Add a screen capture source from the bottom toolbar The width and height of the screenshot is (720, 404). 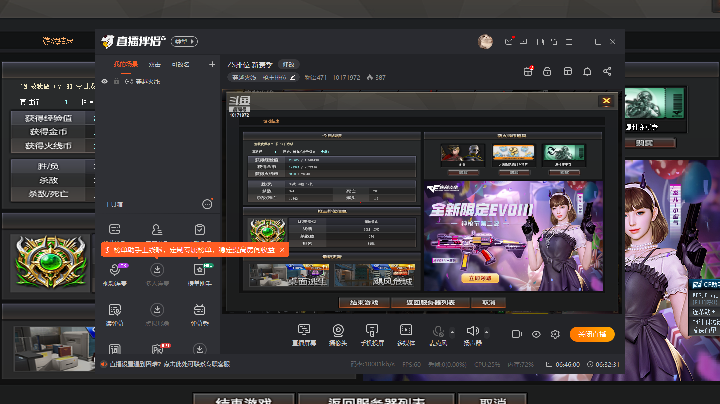tap(304, 335)
